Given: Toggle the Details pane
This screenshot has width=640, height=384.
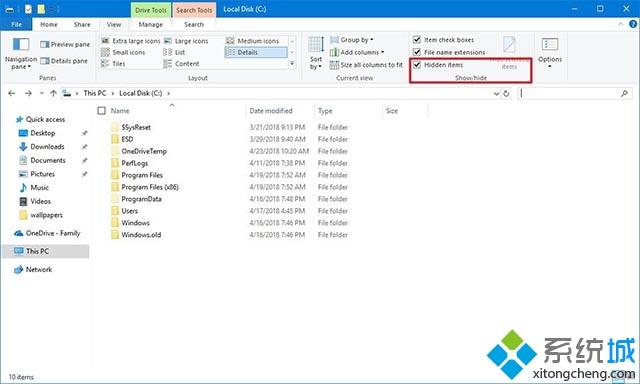Looking at the screenshot, I should point(64,61).
